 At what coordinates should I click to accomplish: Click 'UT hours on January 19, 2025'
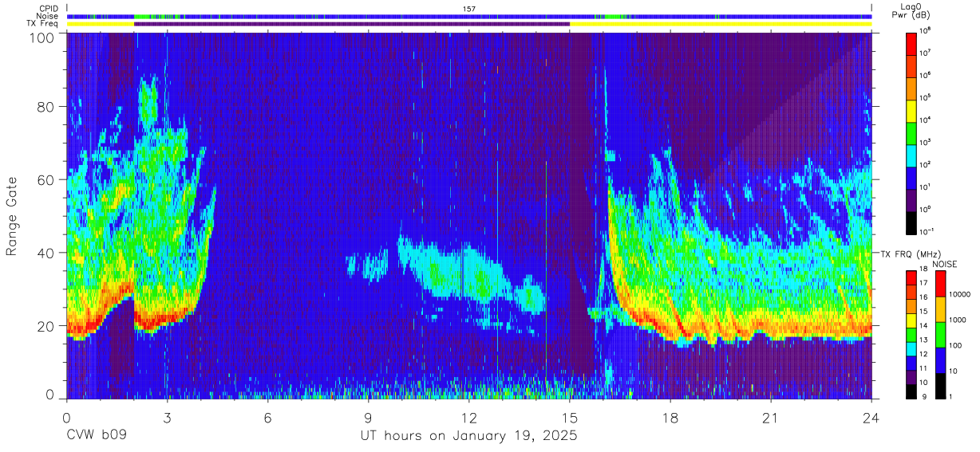[468, 436]
